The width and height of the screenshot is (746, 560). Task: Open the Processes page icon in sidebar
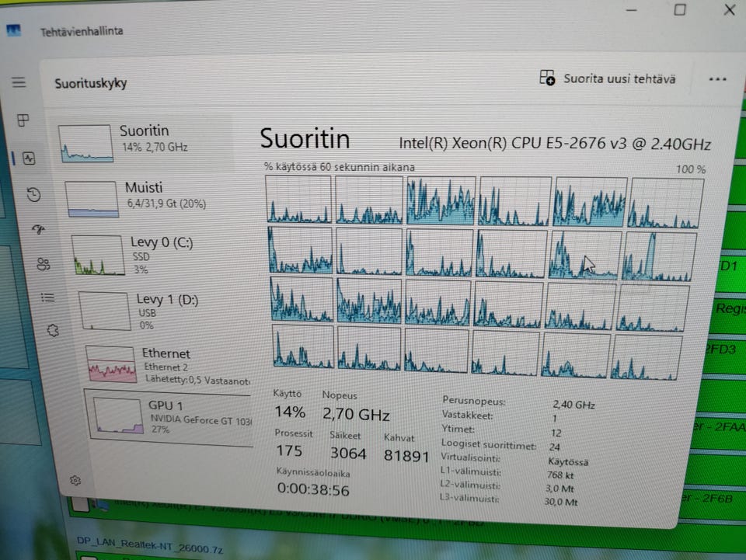click(23, 120)
